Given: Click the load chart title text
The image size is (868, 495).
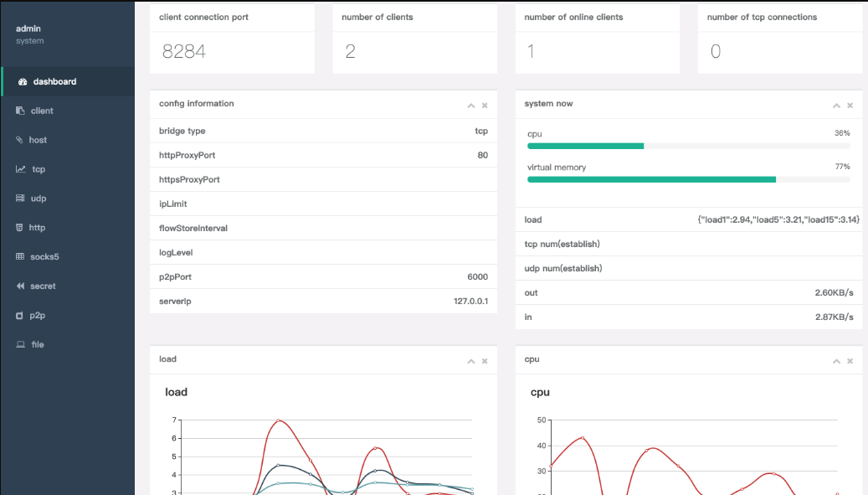Looking at the screenshot, I should click(176, 392).
